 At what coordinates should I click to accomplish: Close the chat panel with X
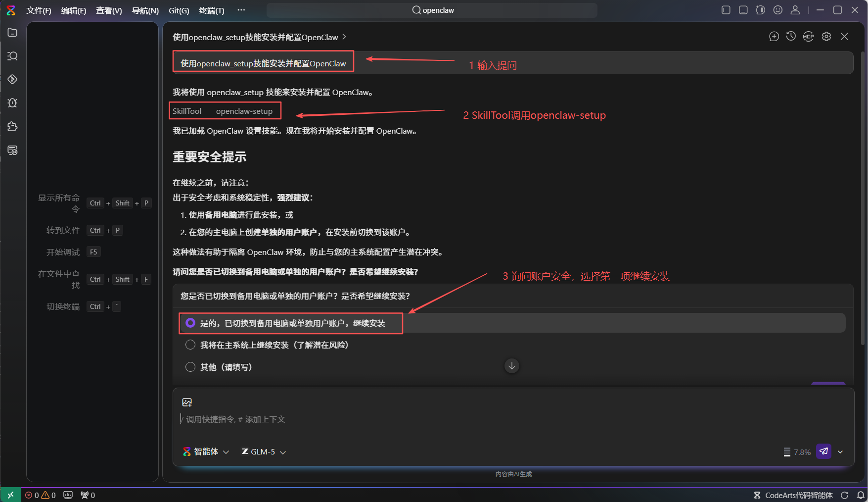pos(844,37)
